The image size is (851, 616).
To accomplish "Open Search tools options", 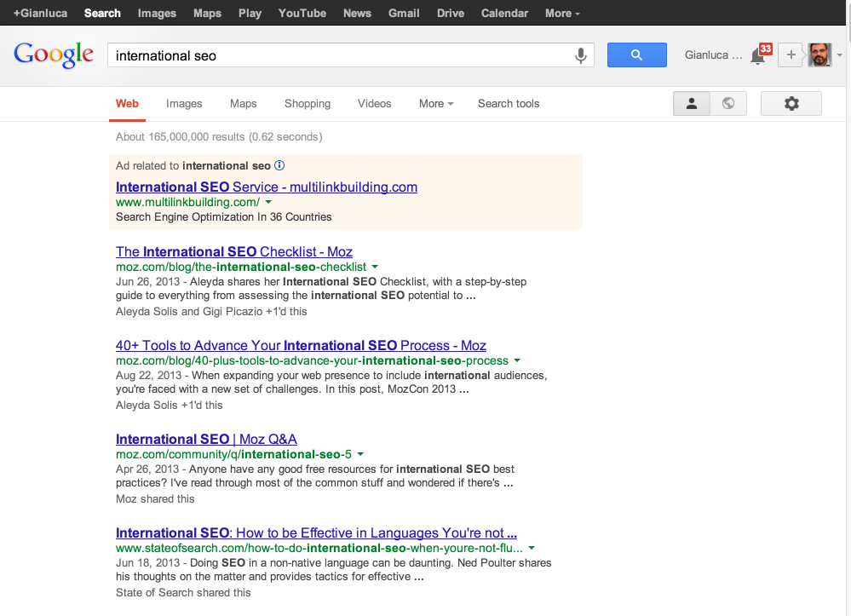I will pyautogui.click(x=508, y=104).
